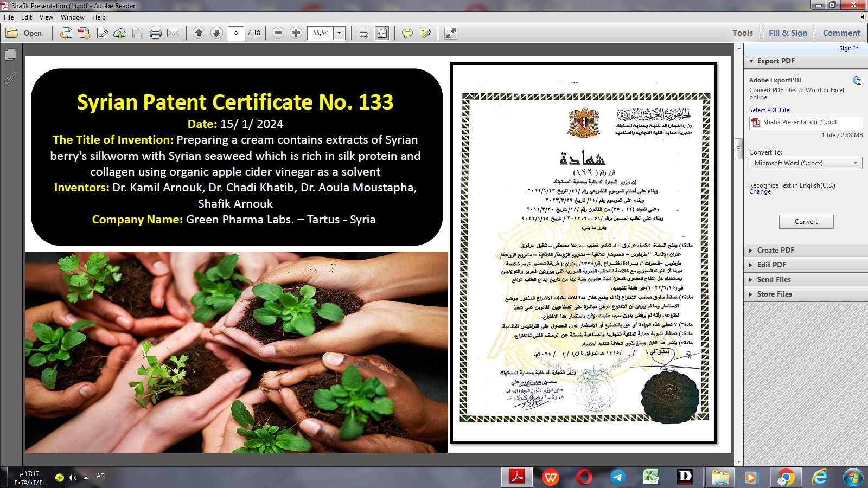This screenshot has height=488, width=868.
Task: Go to previous page with up arrow
Action: [x=199, y=33]
